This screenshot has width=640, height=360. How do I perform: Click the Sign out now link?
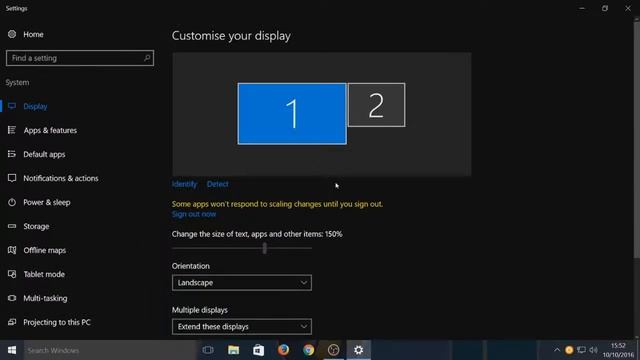pyautogui.click(x=194, y=214)
